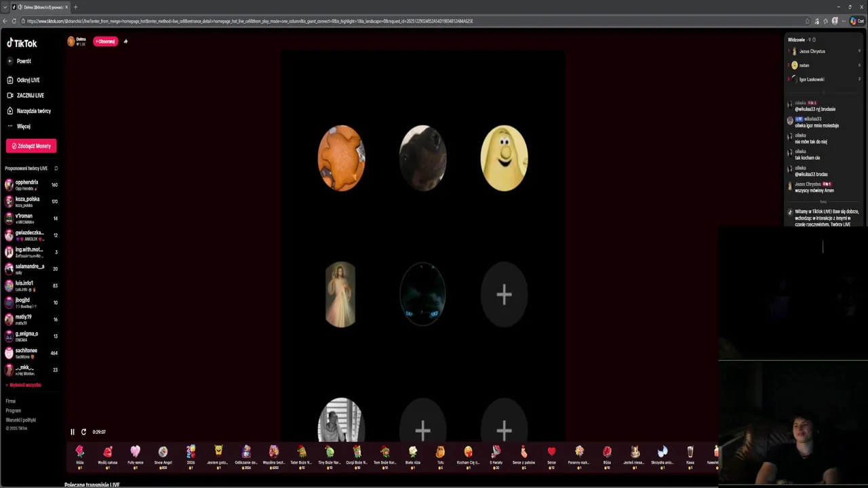Screen dimensions: 868x488
Task: Send the Tofu gift
Action: (440, 456)
